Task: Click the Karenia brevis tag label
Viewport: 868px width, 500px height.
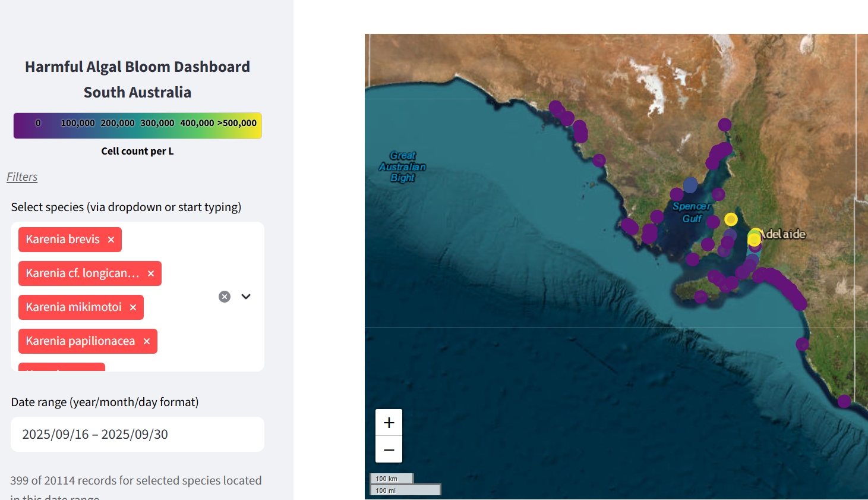Action: coord(62,240)
